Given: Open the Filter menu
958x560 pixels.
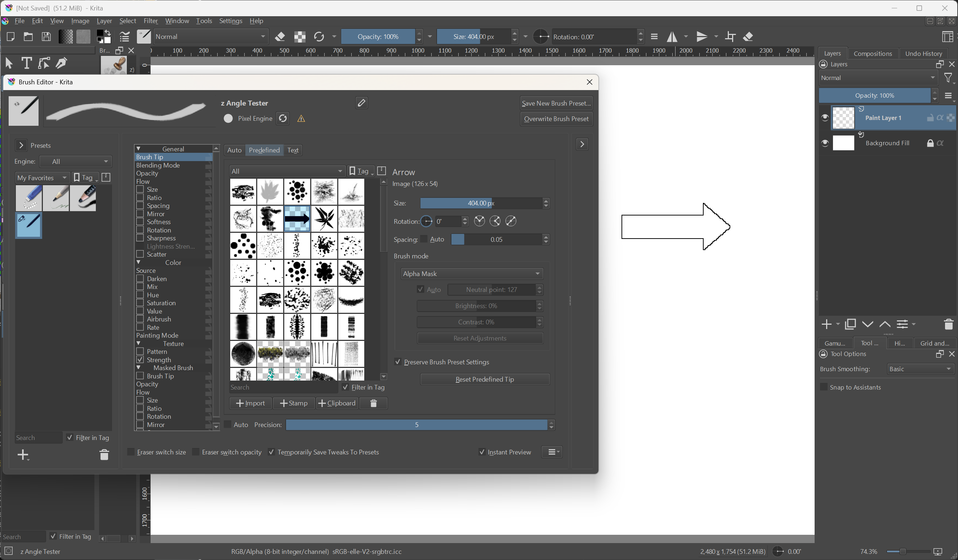Looking at the screenshot, I should tap(151, 21).
